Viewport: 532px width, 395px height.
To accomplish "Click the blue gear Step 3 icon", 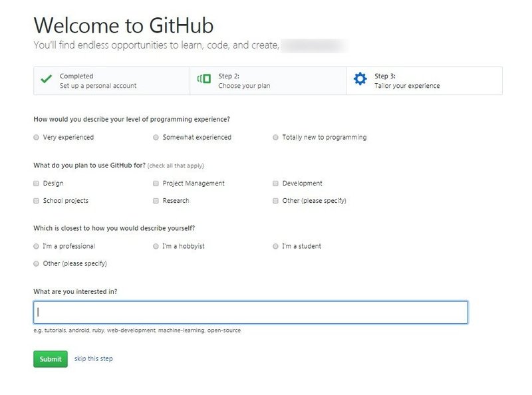I will pos(360,80).
